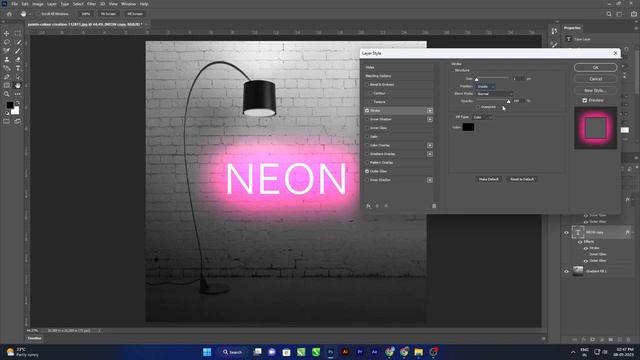Open the Layer menu
The height and width of the screenshot is (360, 640).
tap(52, 4)
